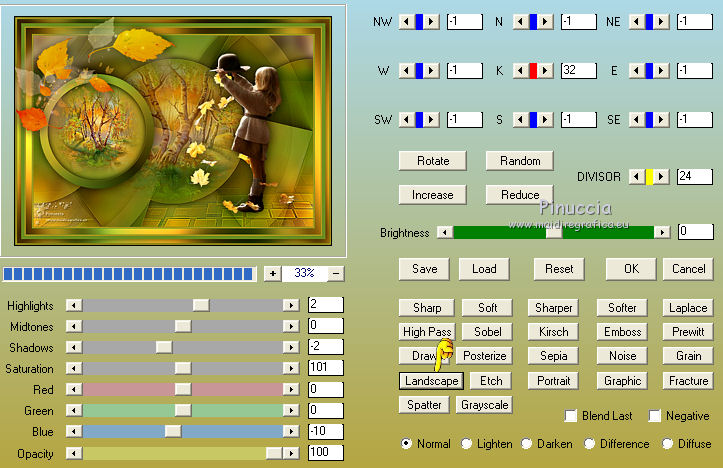Apply the Laplace preset
Image resolution: width=723 pixels, height=468 pixels.
[688, 308]
